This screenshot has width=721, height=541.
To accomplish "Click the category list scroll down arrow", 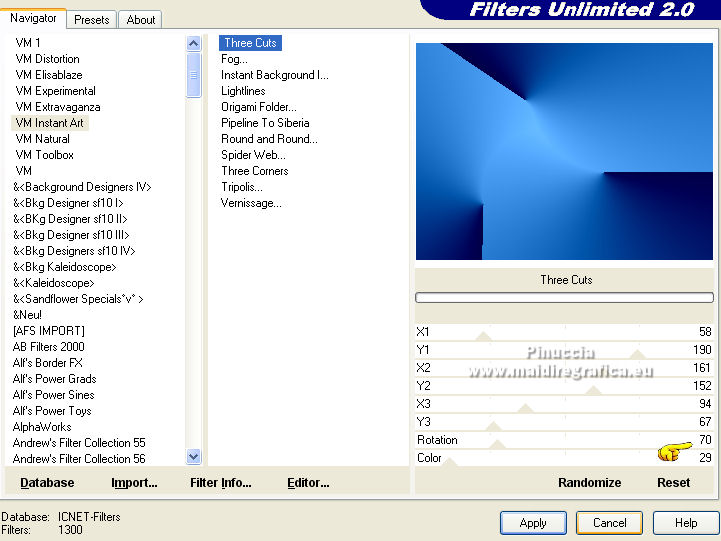I will click(x=194, y=456).
